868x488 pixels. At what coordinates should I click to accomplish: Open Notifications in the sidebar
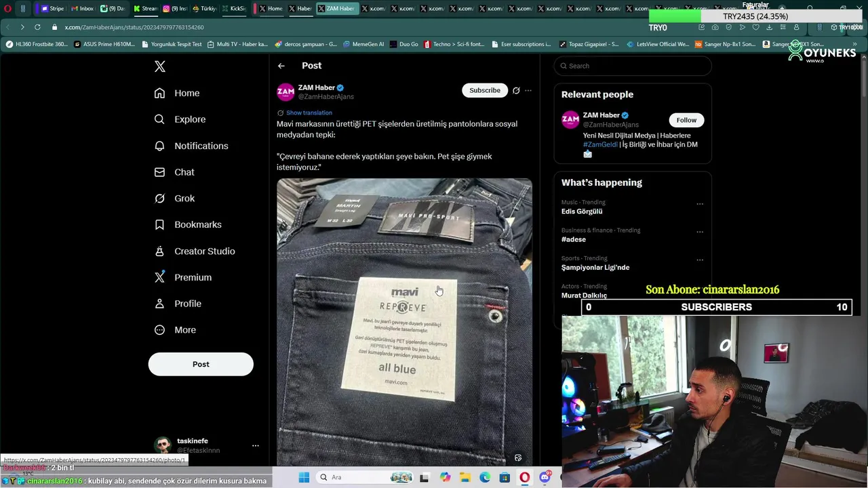click(191, 146)
